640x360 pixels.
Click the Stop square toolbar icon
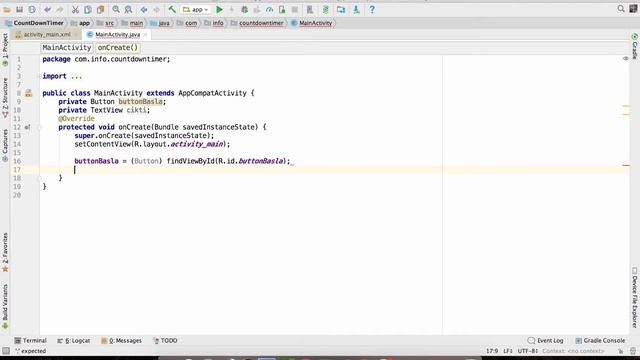pos(295,9)
